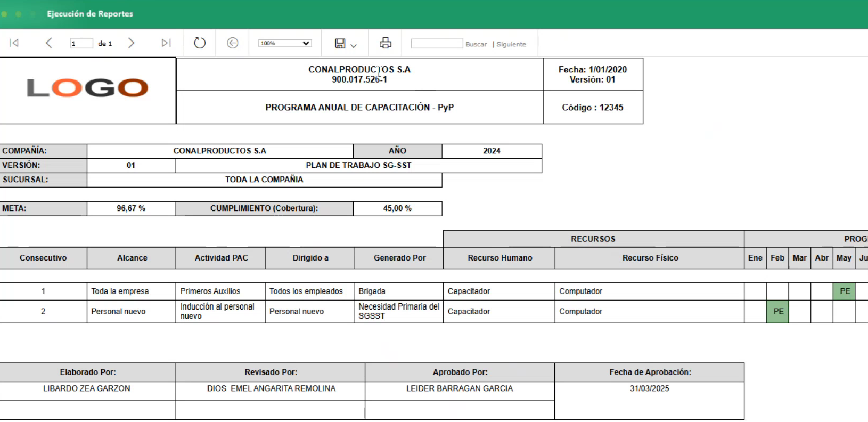Click the Inducción al personal nuevo cell
Viewport: 868px width, 422px height.
[x=221, y=312]
